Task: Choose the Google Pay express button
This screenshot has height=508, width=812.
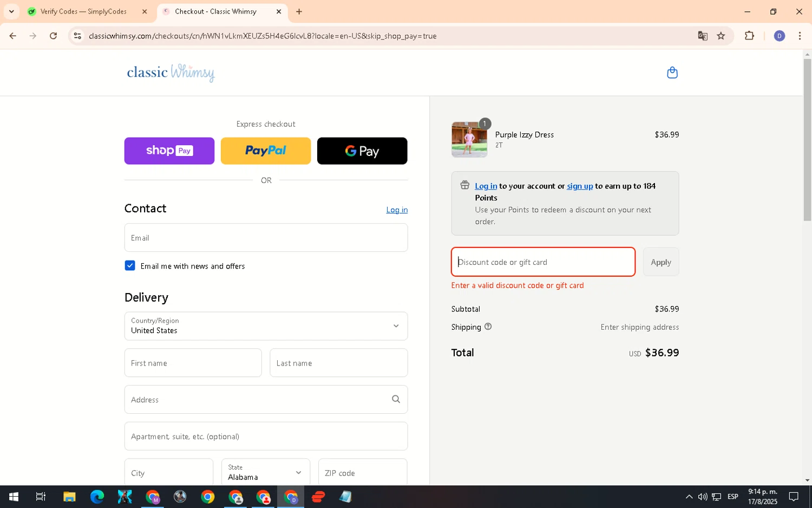Action: [x=362, y=151]
